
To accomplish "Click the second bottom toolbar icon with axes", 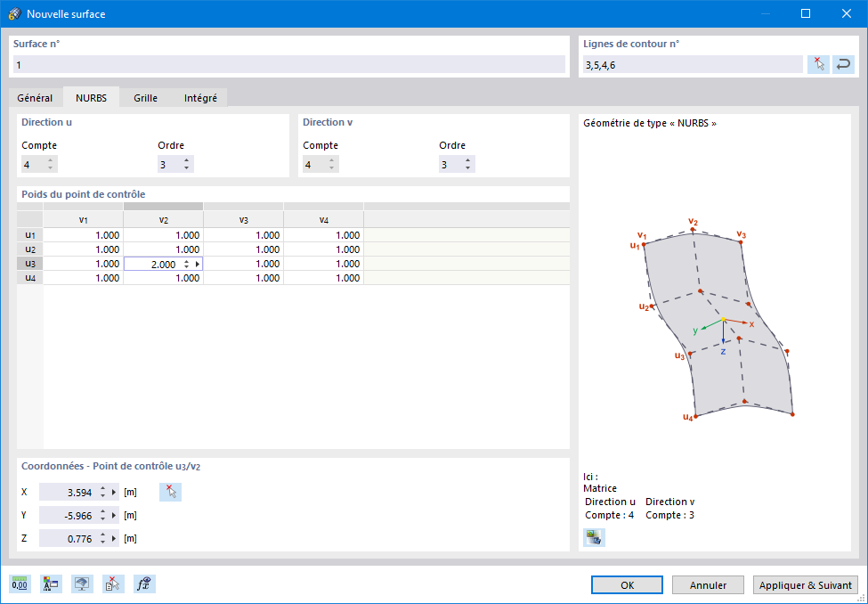I will tap(51, 584).
